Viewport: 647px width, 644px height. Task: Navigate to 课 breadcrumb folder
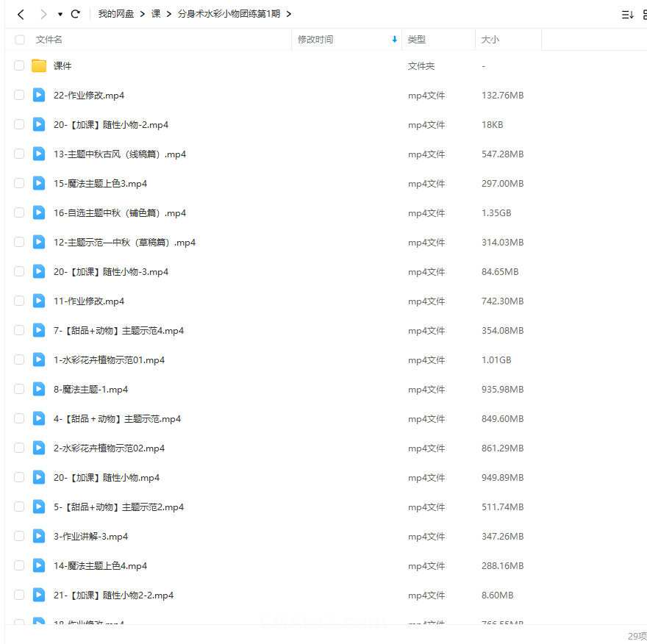(x=156, y=14)
